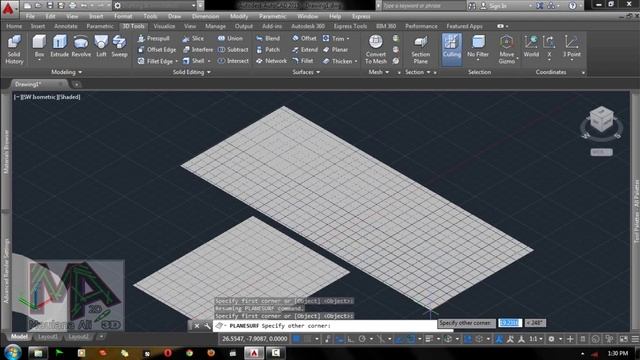Screen dimensions: 640x360
Task: Click the ViewCube in viewport
Action: (x=601, y=119)
